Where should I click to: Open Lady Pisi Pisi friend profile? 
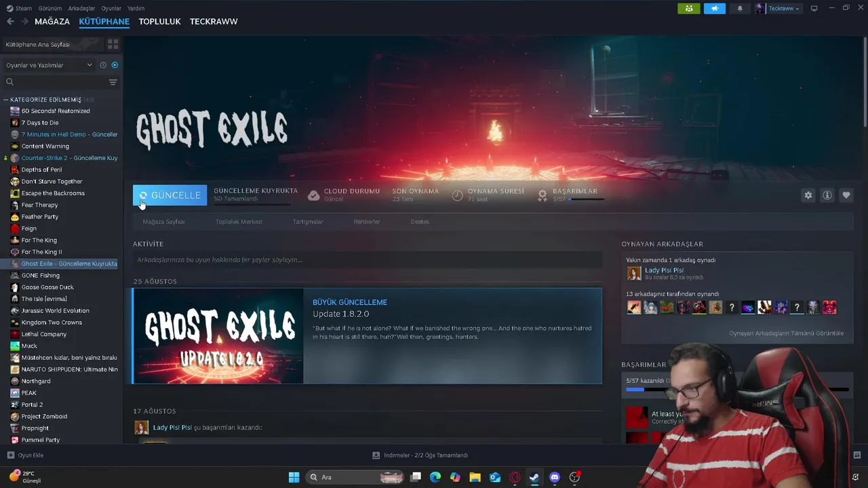pyautogui.click(x=664, y=270)
